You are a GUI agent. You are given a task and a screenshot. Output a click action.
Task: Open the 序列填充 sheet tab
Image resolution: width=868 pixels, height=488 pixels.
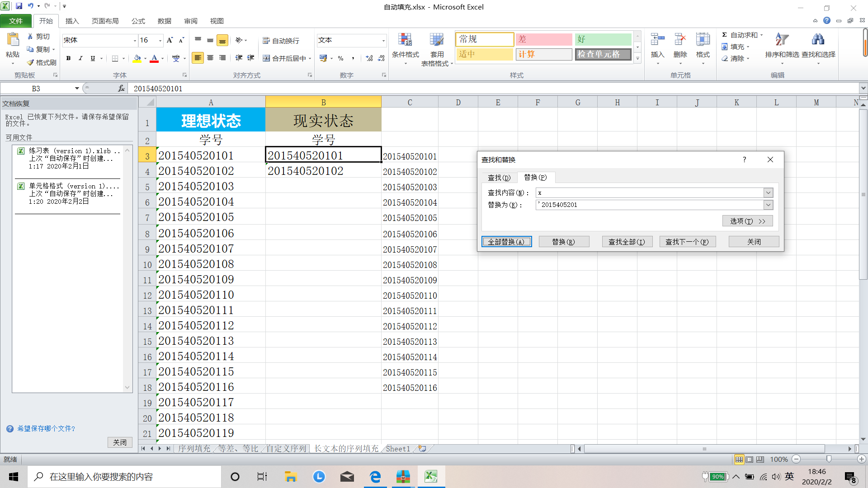click(194, 449)
